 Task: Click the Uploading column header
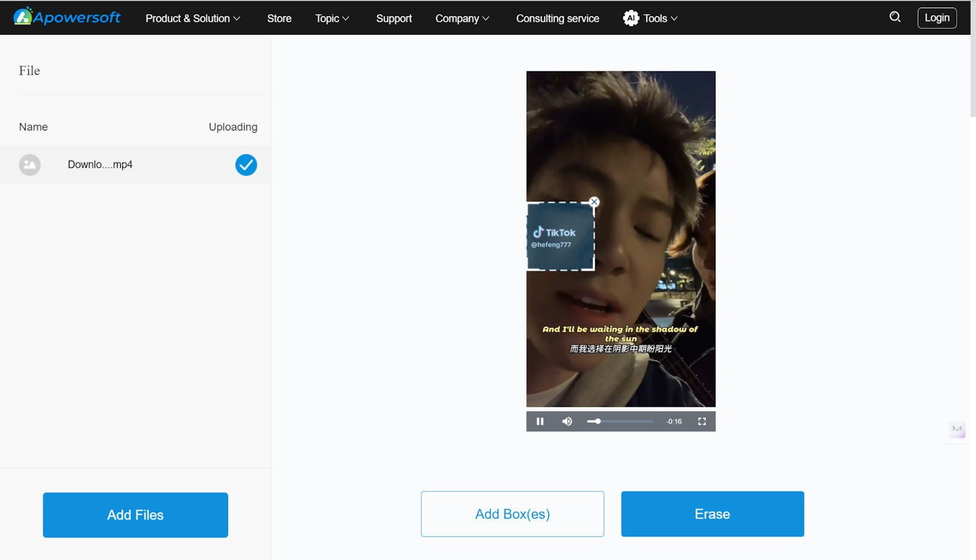point(233,127)
